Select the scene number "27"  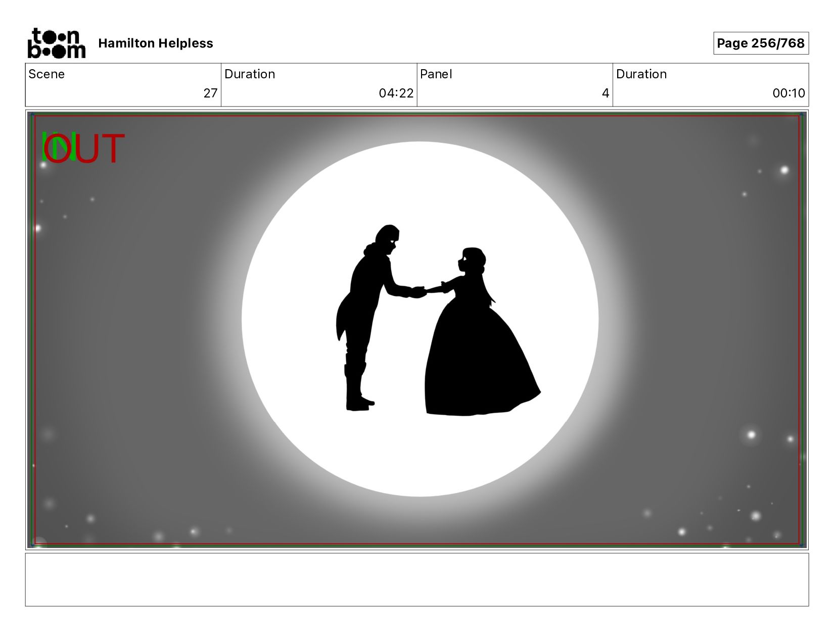pos(210,93)
